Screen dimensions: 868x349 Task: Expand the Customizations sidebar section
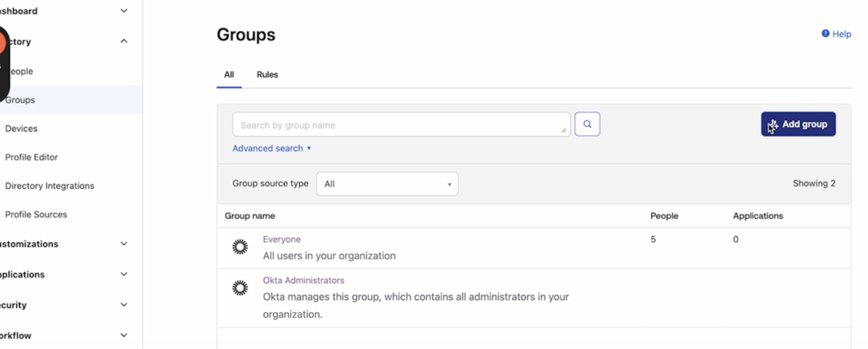pyautogui.click(x=124, y=243)
